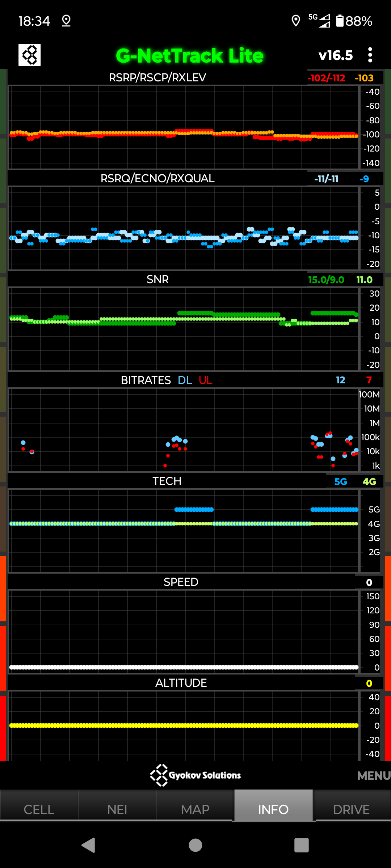
Task: Tap the G-NetTrack logo icon
Action: click(x=29, y=55)
